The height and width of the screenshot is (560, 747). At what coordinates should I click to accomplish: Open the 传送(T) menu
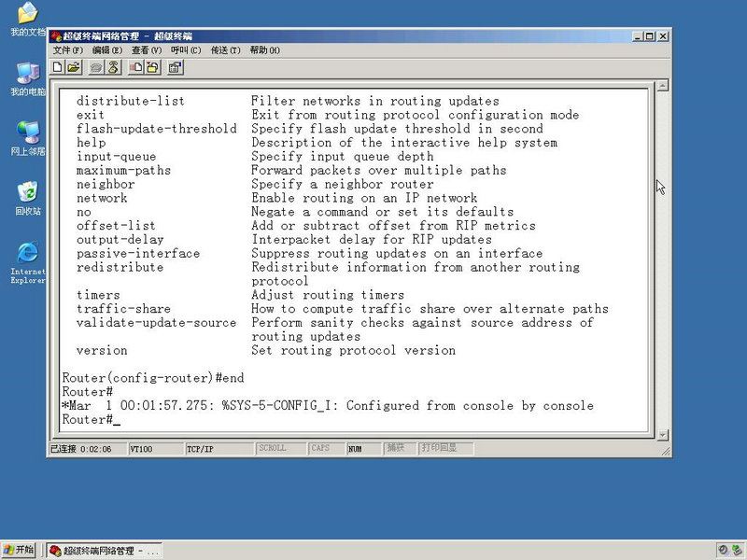click(225, 50)
